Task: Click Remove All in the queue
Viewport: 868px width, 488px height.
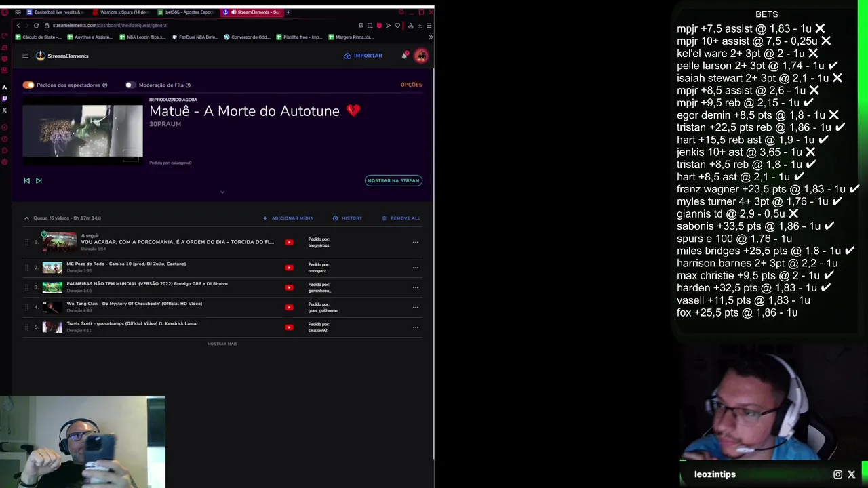Action: tap(401, 218)
